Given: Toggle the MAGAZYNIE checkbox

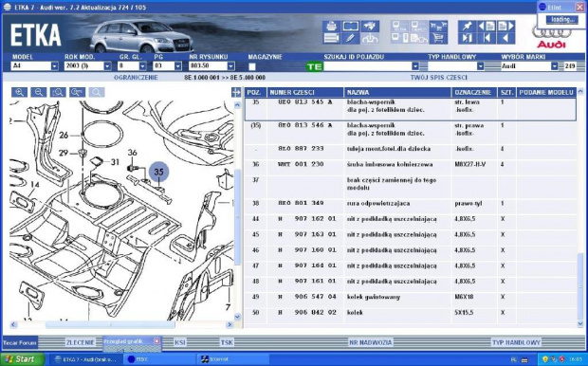Looking at the screenshot, I should pyautogui.click(x=252, y=66).
